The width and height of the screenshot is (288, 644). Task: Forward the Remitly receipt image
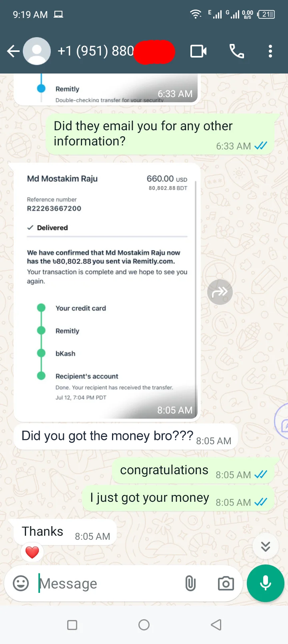[x=220, y=292]
